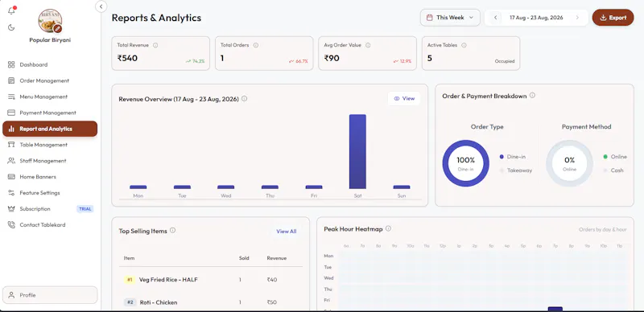This screenshot has width=644, height=312.
Task: Click the Sold column header
Action: 244,258
